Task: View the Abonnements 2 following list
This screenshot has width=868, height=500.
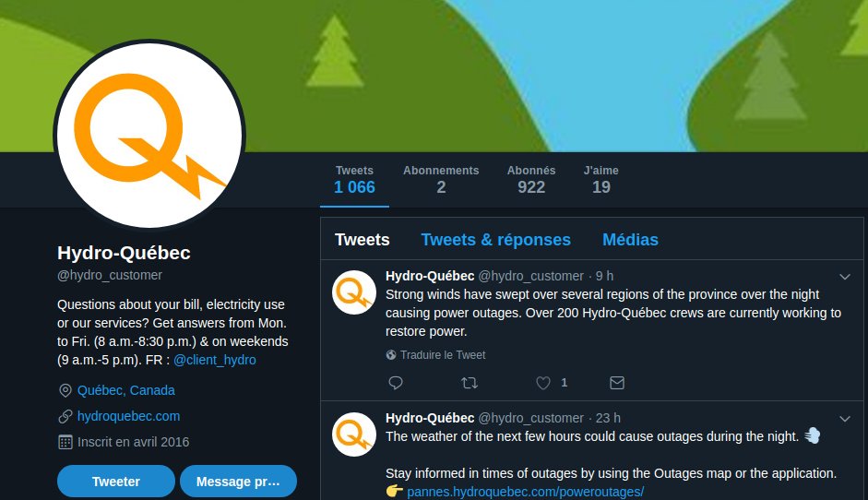Action: [x=441, y=180]
